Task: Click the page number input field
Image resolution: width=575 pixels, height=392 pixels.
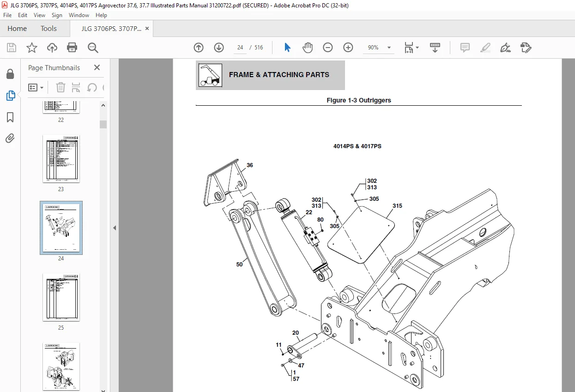Action: 240,48
